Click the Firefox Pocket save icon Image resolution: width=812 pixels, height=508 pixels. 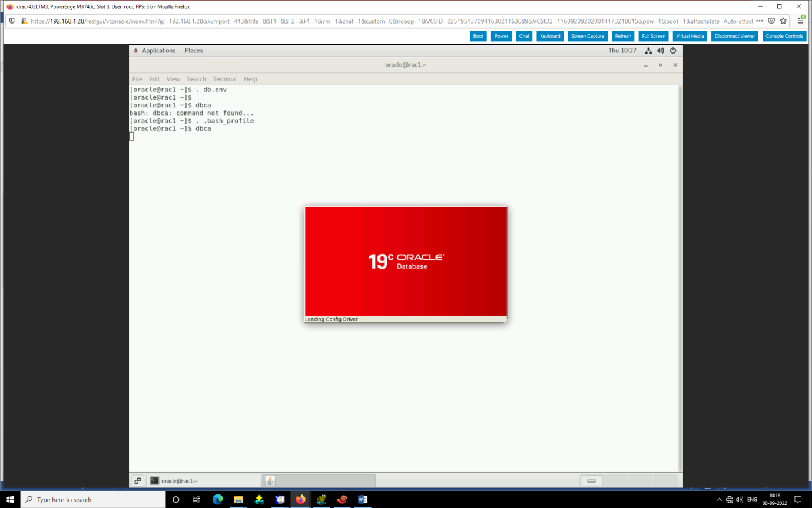pos(771,21)
